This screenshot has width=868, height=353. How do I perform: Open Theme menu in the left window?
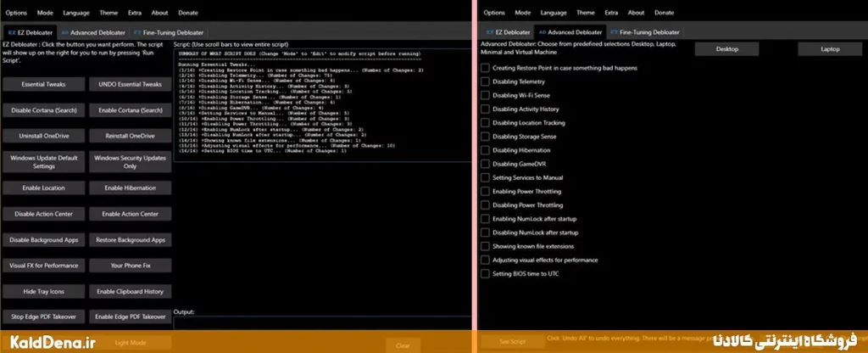[x=108, y=13]
